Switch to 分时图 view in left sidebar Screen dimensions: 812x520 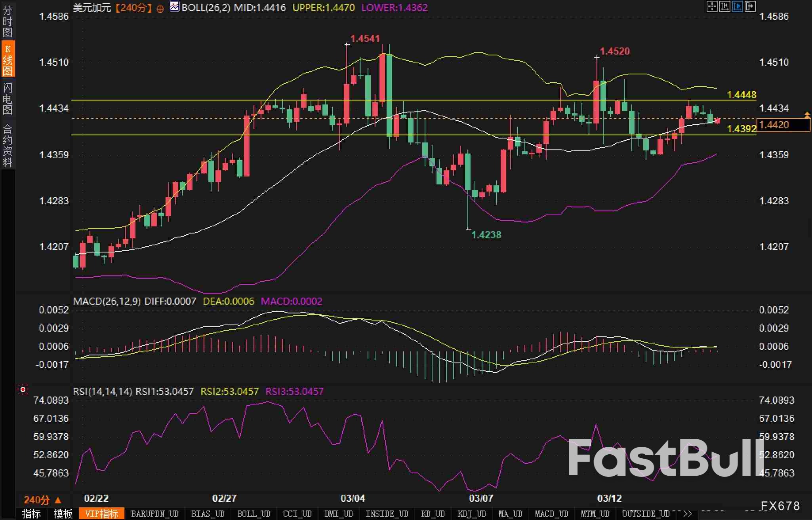(8, 21)
